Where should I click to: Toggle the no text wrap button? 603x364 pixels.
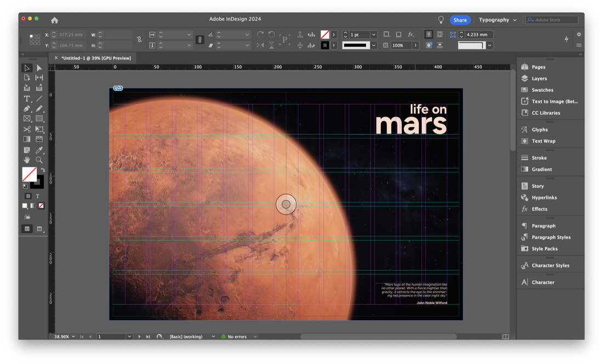tap(429, 35)
